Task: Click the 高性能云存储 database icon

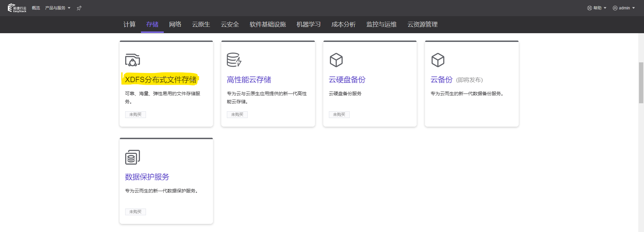Action: point(234,60)
